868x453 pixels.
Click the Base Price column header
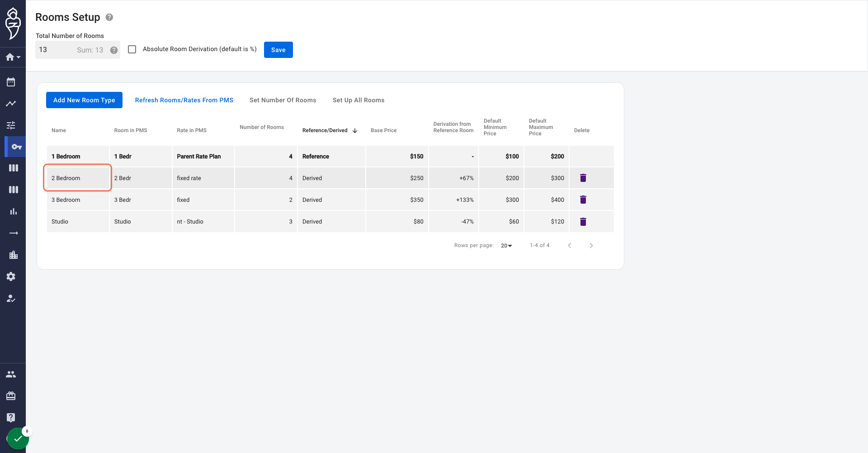click(383, 130)
